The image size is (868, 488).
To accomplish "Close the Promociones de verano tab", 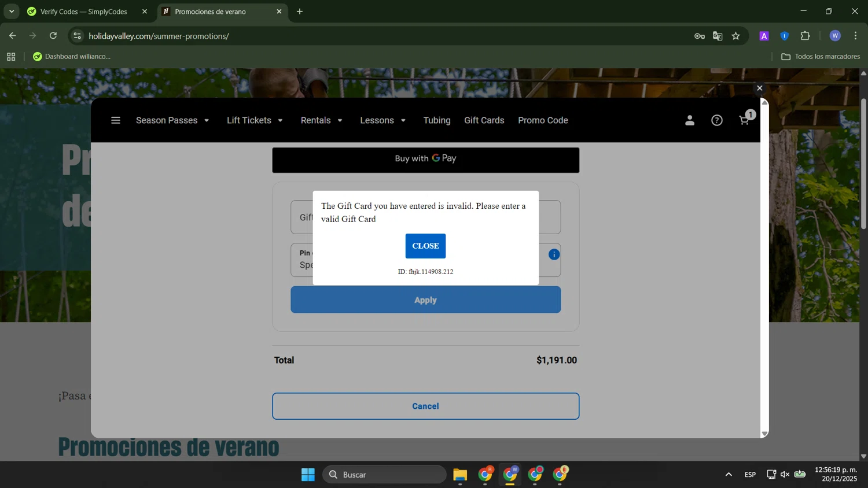I will click(x=279, y=12).
